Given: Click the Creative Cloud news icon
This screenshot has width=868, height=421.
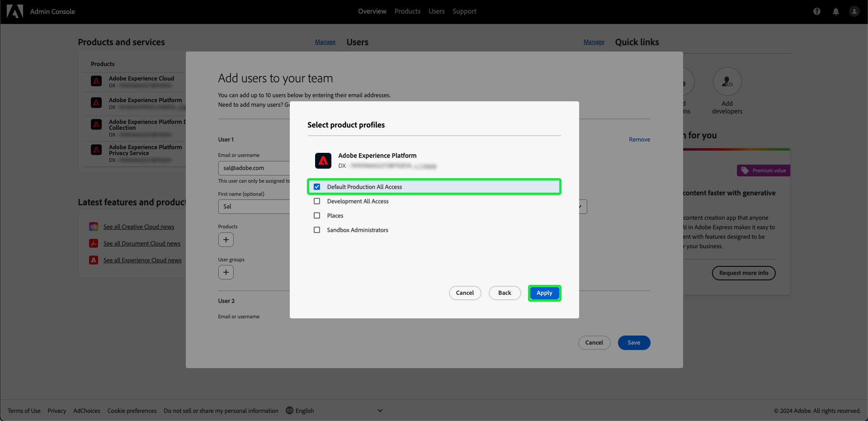Looking at the screenshot, I should [94, 227].
